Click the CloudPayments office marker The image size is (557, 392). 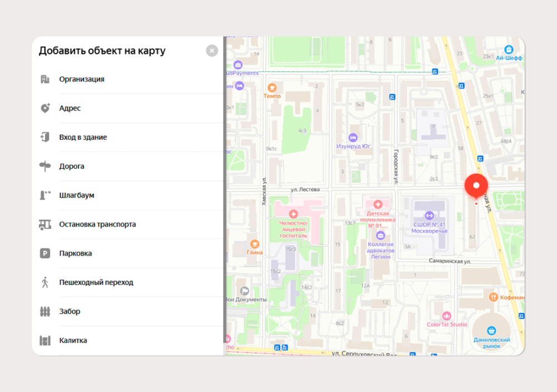tap(238, 65)
